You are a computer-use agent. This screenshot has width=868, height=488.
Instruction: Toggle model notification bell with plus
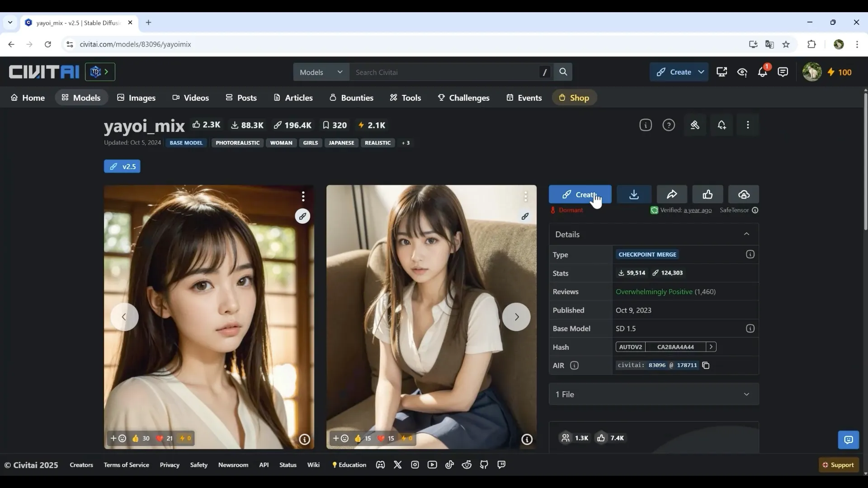tap(722, 125)
